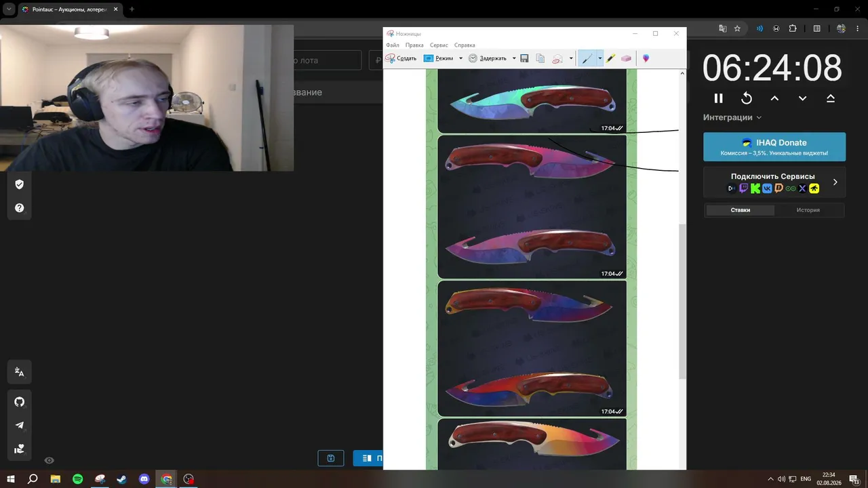
Task: Click the shield icon in Pointauc sidebar
Action: (19, 184)
